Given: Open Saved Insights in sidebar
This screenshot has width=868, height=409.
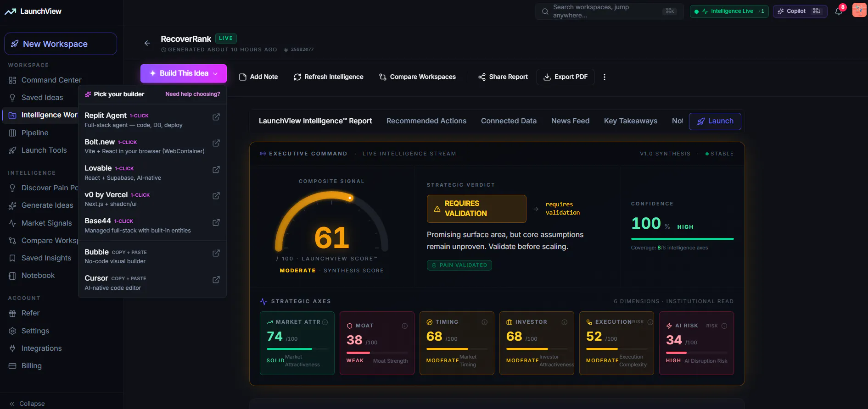Looking at the screenshot, I should [x=46, y=258].
